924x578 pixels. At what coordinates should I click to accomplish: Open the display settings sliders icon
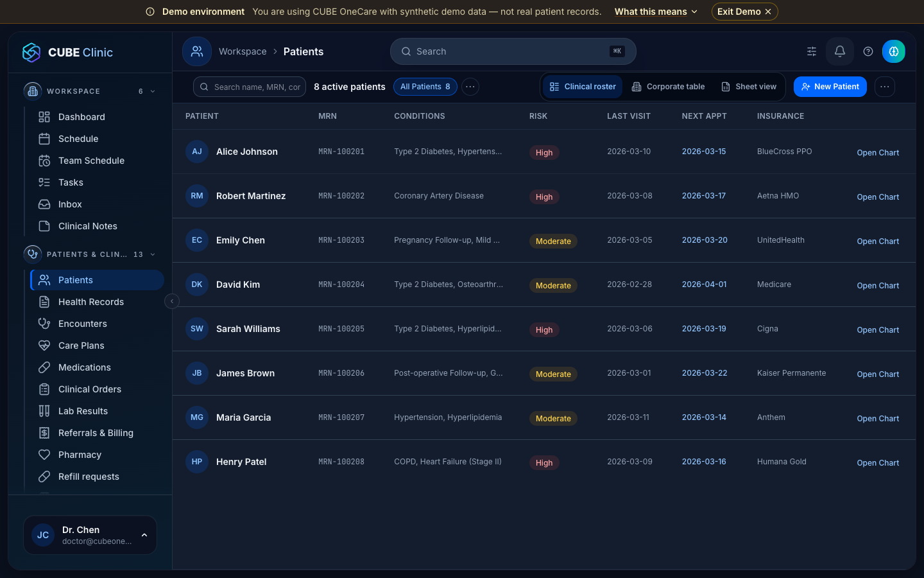click(x=812, y=51)
